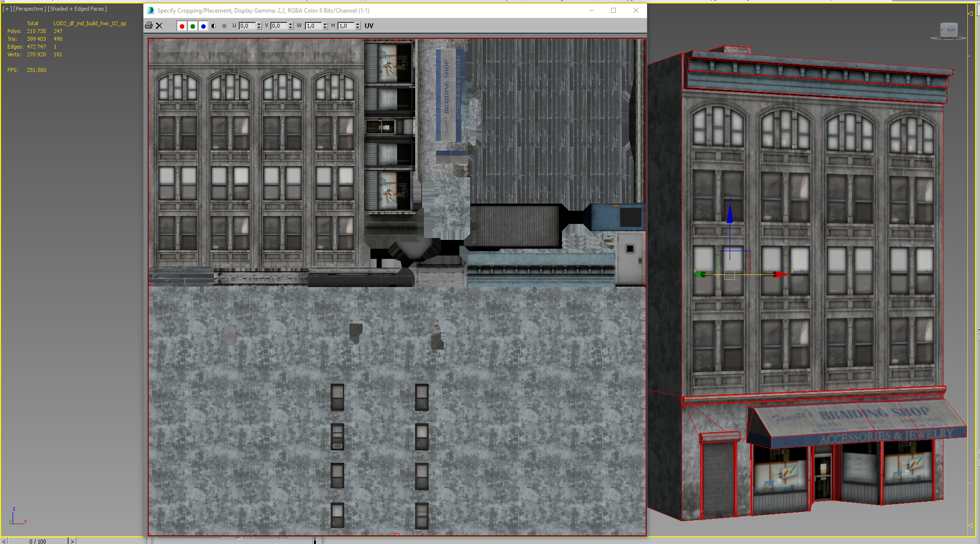Click the time slider previous frame arrow
Screen dimensions: 980x544
4,541
